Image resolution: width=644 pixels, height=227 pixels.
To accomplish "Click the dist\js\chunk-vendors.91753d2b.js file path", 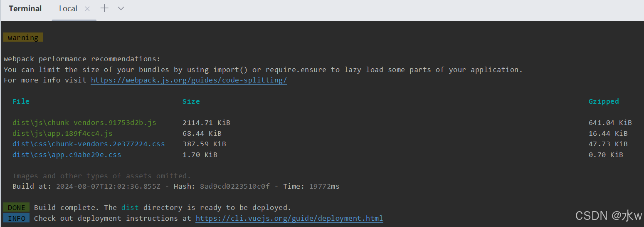I will [84, 122].
